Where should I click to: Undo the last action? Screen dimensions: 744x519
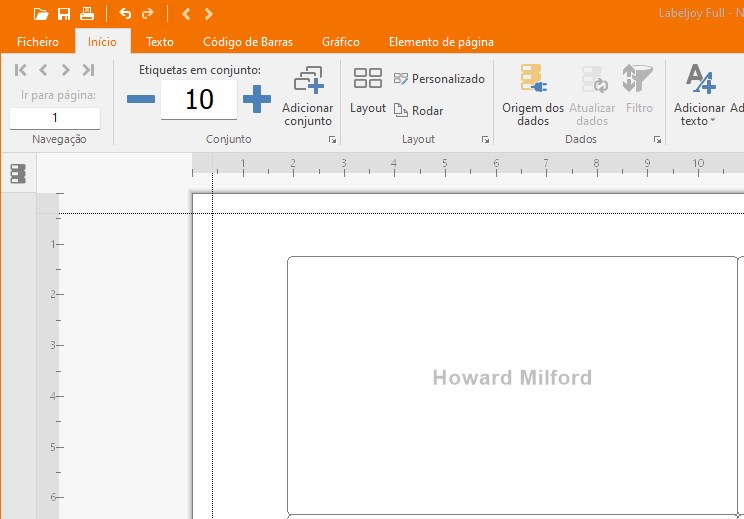[x=125, y=14]
